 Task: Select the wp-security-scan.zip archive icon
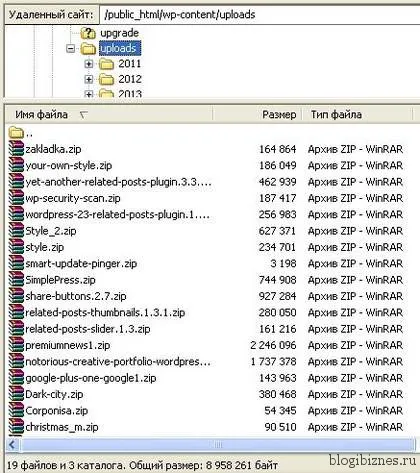point(16,198)
